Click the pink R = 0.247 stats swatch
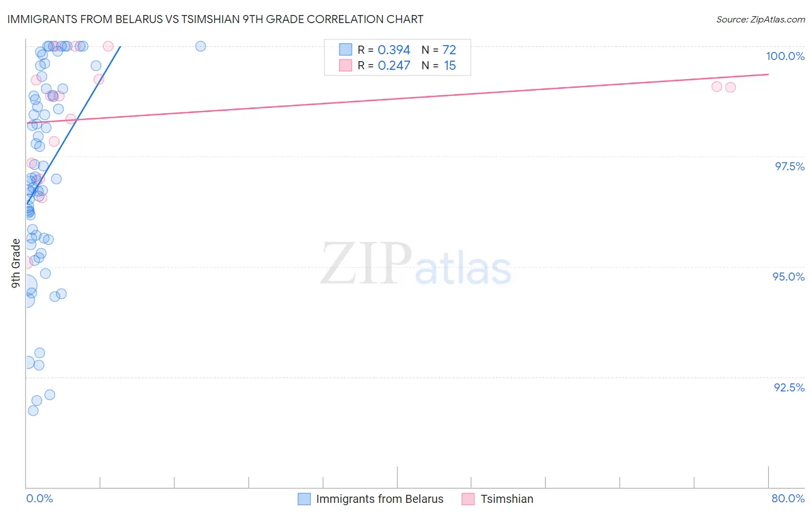Viewport: 812px width, 515px height. pyautogui.click(x=345, y=65)
